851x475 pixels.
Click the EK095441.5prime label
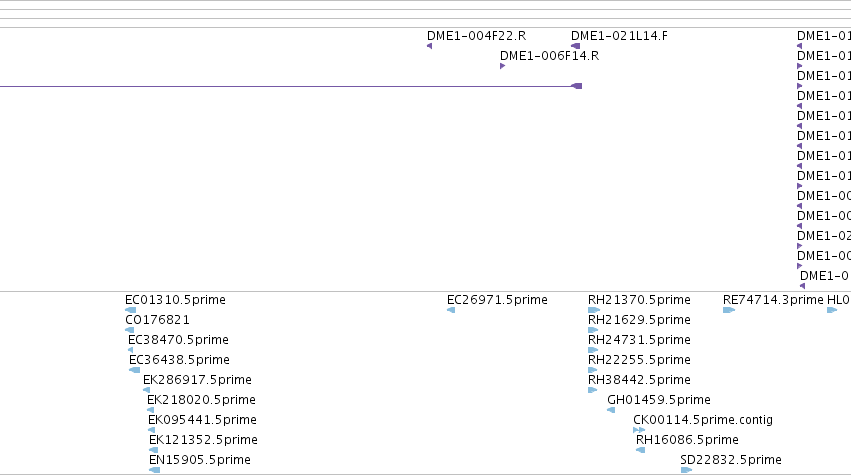pyautogui.click(x=202, y=420)
